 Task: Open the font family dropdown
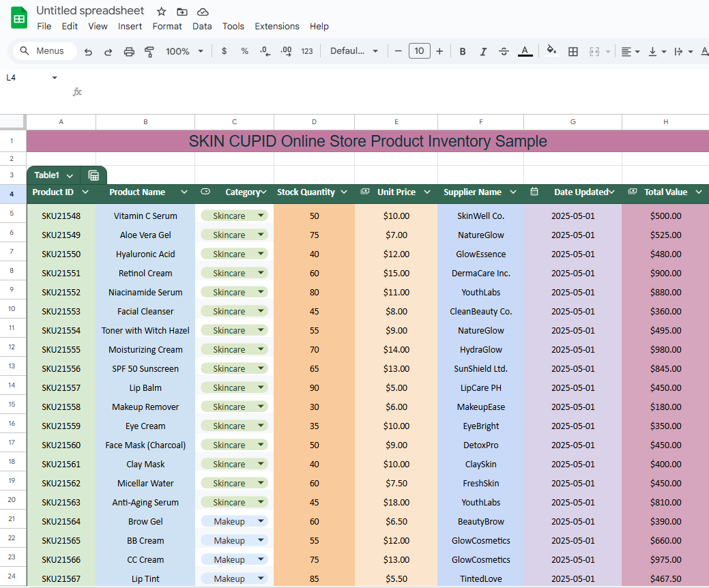(354, 51)
